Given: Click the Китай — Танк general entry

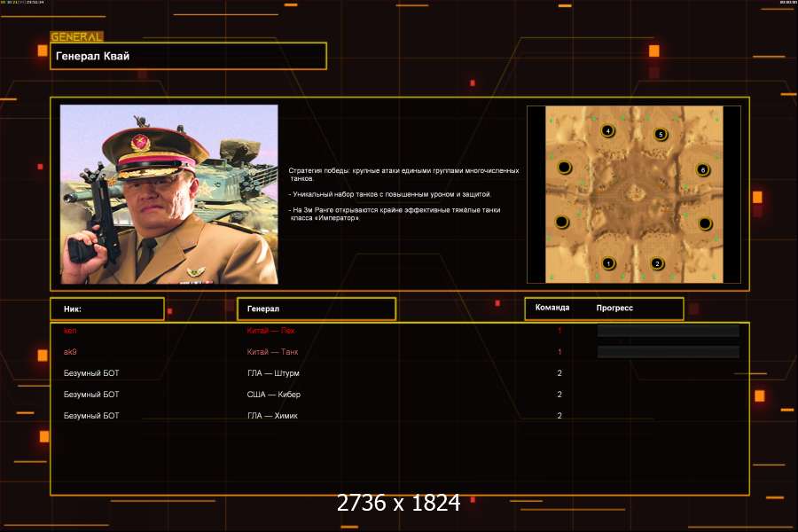Looking at the screenshot, I should point(272,352).
